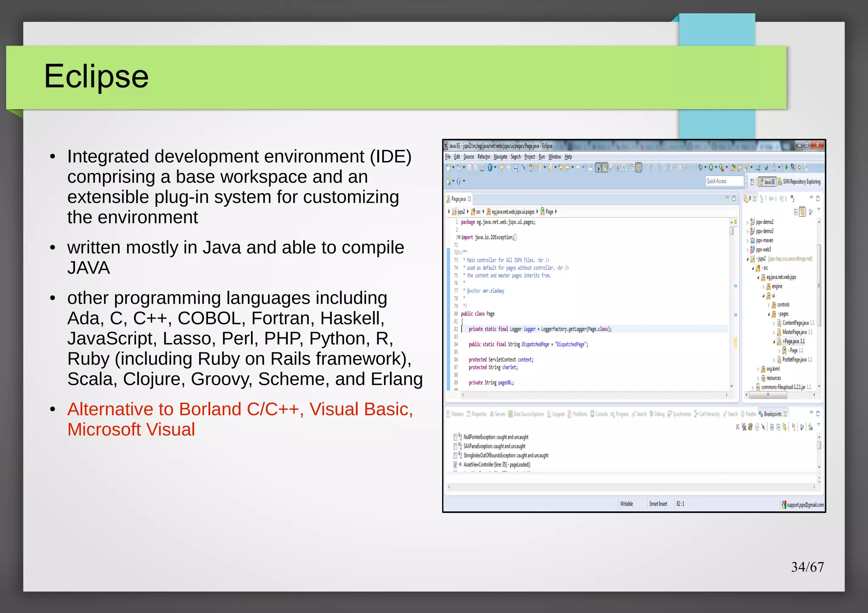The image size is (868, 613).
Task: Expand the jspx-maven project node
Action: 748,241
